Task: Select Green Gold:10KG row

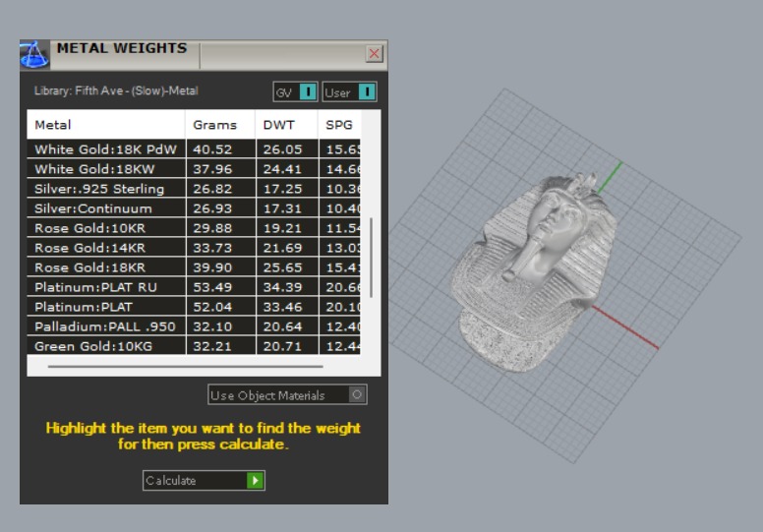Action: point(194,346)
